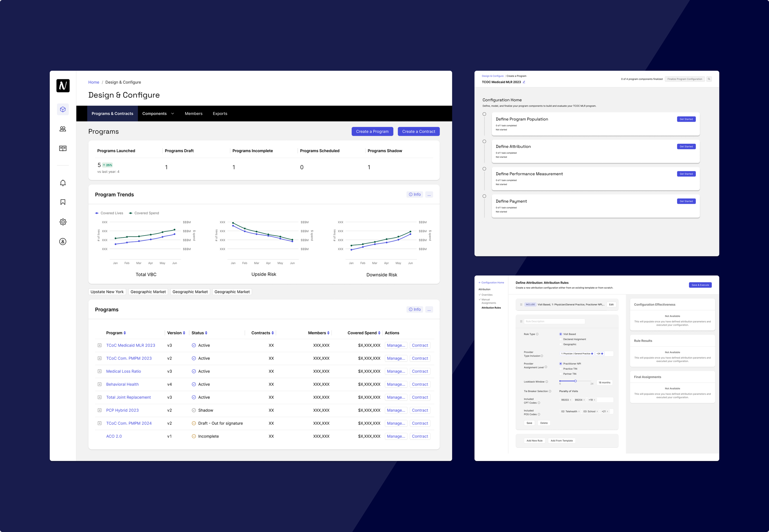The image size is (769, 532).
Task: Open the Components dropdown in nav bar
Action: [x=158, y=114]
